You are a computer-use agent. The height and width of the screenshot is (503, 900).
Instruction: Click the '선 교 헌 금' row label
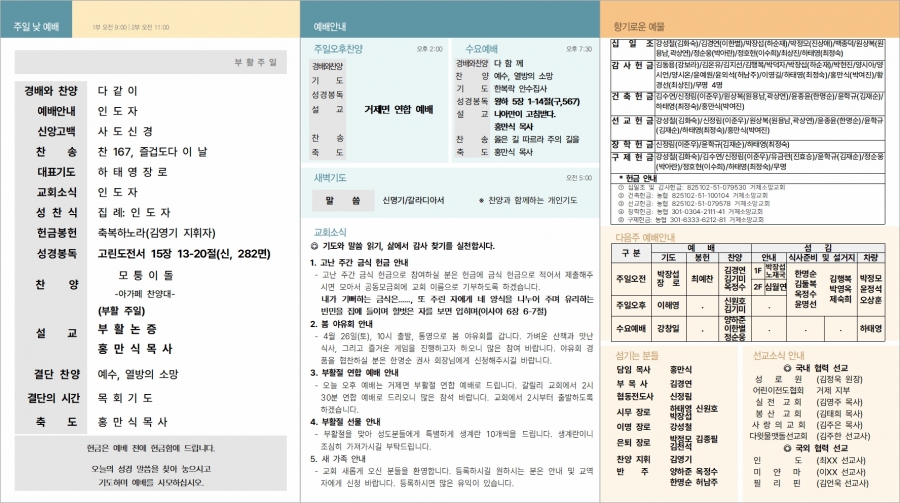(x=632, y=121)
